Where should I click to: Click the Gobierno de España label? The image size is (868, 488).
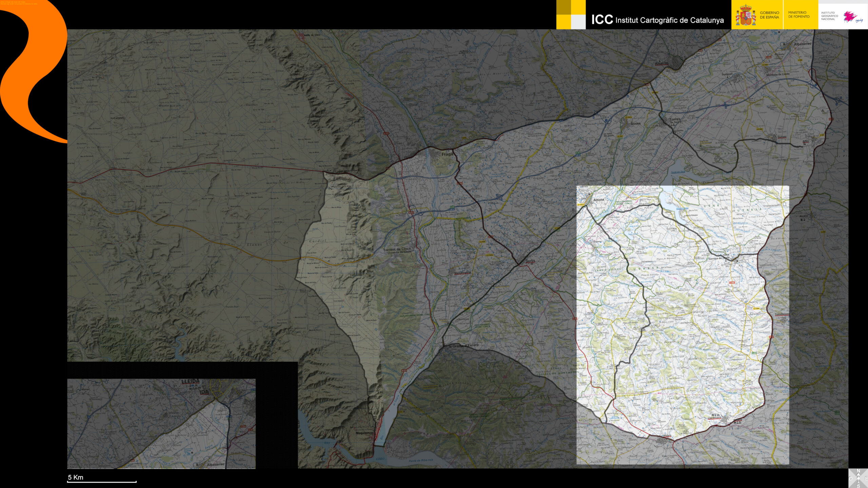[769, 15]
